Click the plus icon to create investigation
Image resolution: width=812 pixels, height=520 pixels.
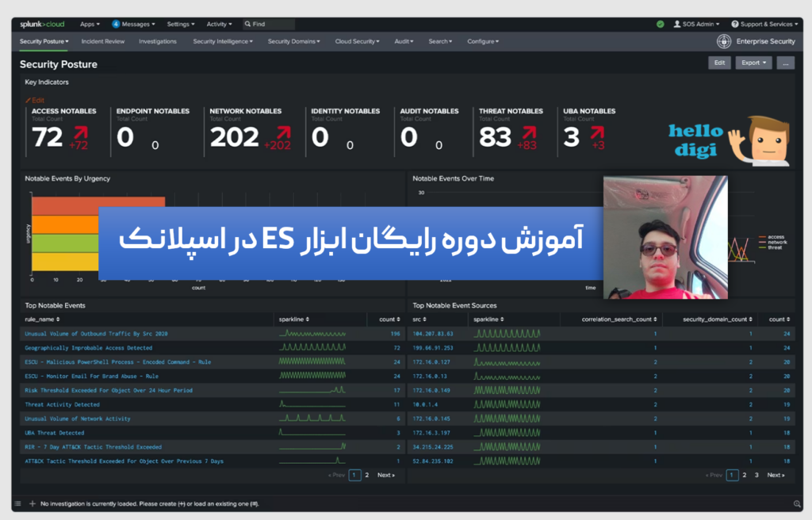click(x=32, y=503)
